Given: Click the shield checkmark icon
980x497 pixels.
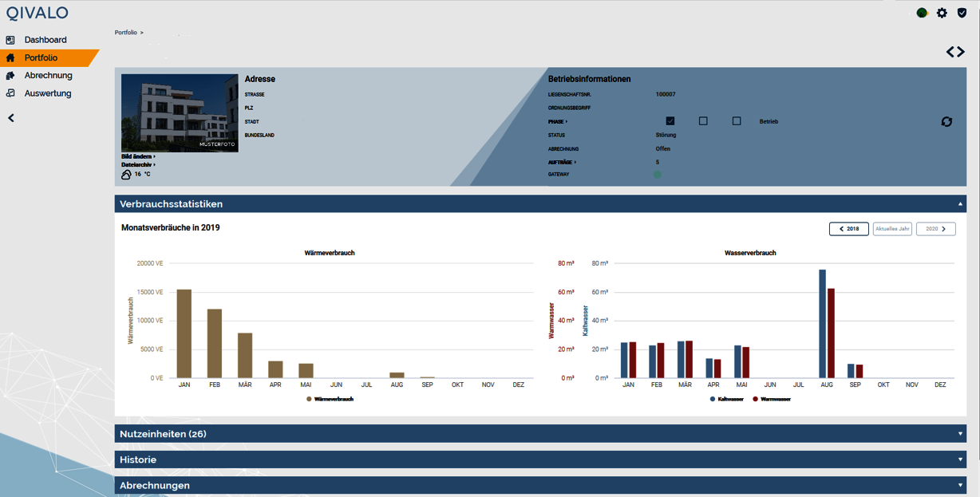Looking at the screenshot, I should [x=962, y=13].
